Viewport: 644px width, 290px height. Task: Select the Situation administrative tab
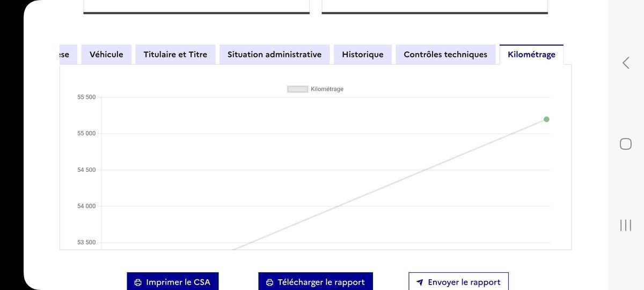[x=274, y=54]
